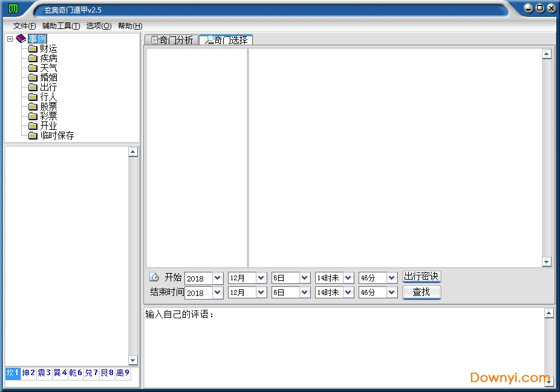Open the start hour 14时未 dropdown
The width and height of the screenshot is (560, 392).
pos(348,278)
